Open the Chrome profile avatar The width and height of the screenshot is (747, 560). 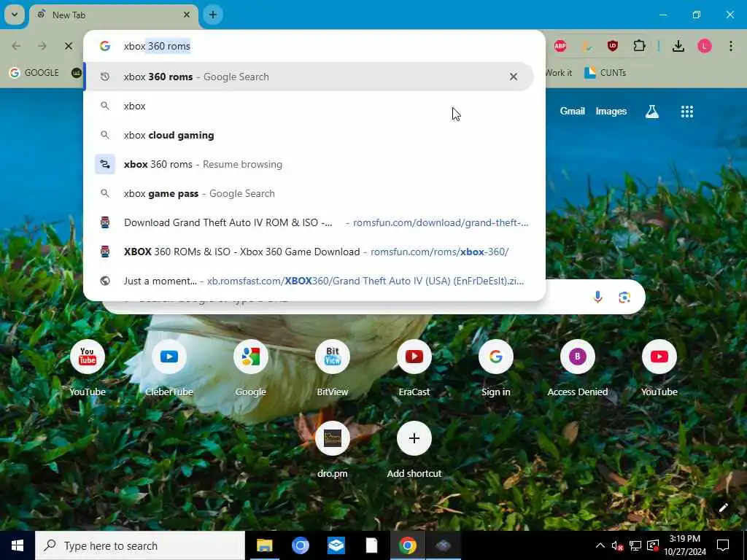pos(705,46)
